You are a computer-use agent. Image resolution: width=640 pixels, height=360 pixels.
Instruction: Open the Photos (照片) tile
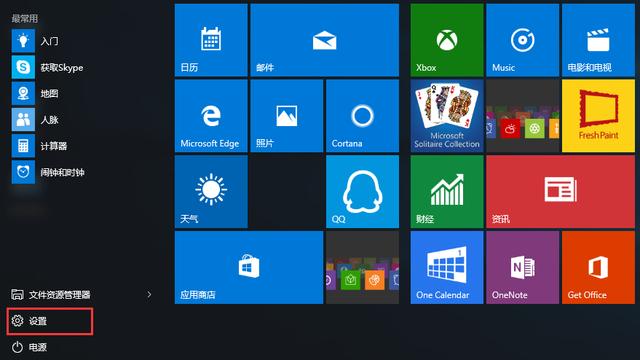(x=287, y=116)
